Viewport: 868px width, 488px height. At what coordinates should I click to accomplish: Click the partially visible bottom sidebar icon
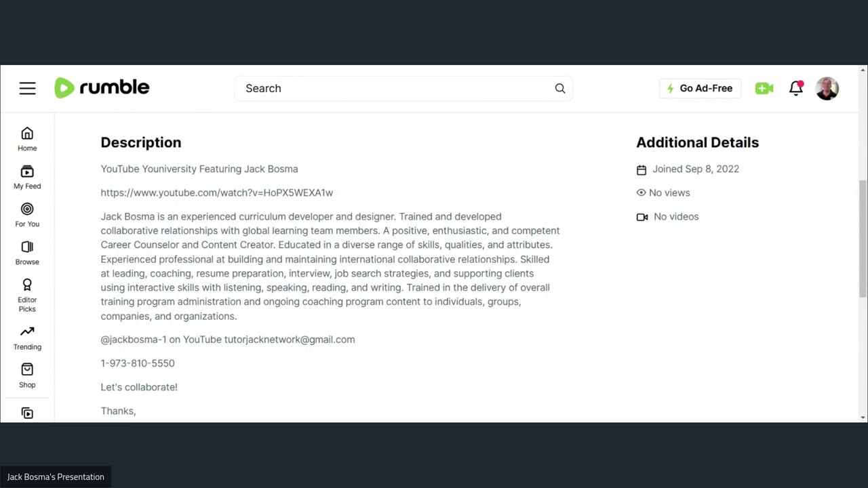pos(27,413)
